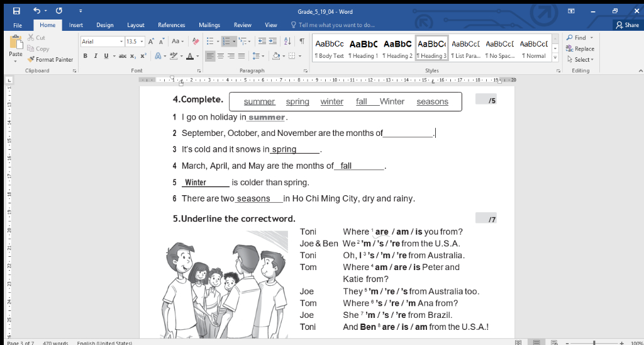This screenshot has height=345, width=644.
Task: Click the Bullets list icon
Action: (x=210, y=42)
